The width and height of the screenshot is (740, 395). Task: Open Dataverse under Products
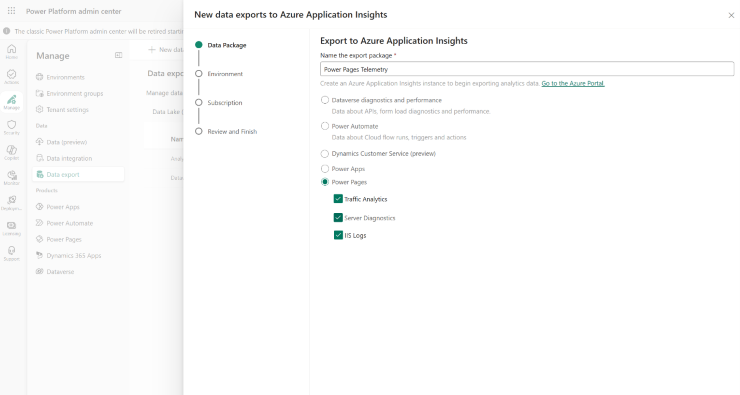coord(78,271)
